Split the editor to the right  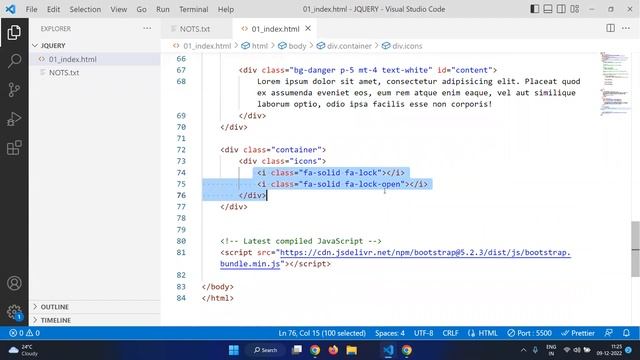pyautogui.click(x=610, y=28)
